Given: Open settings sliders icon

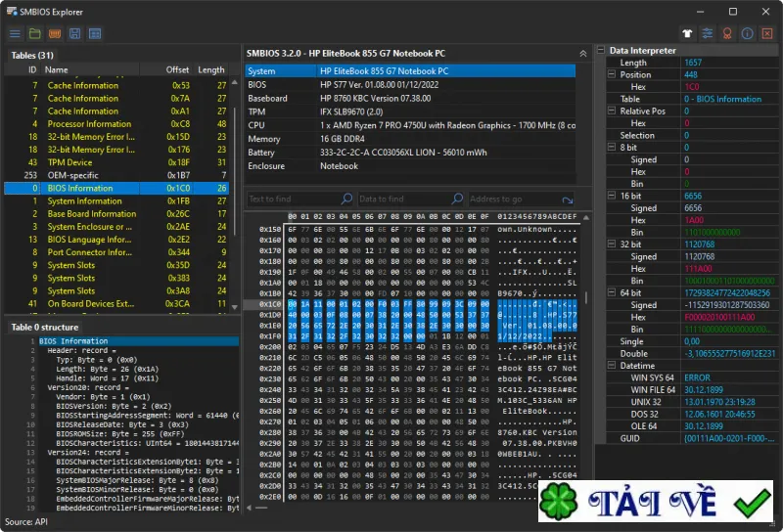Looking at the screenshot, I should click(x=708, y=33).
